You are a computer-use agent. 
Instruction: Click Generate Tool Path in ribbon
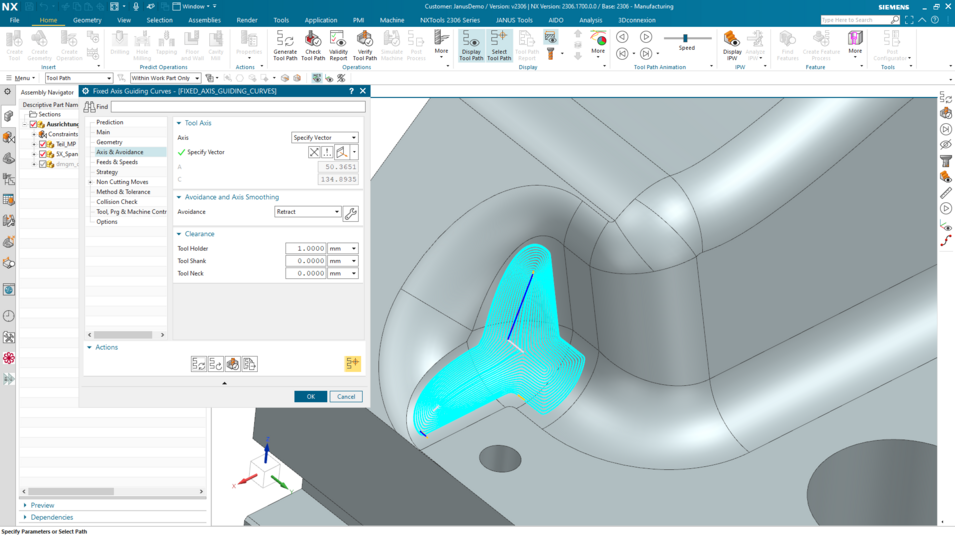pos(284,46)
